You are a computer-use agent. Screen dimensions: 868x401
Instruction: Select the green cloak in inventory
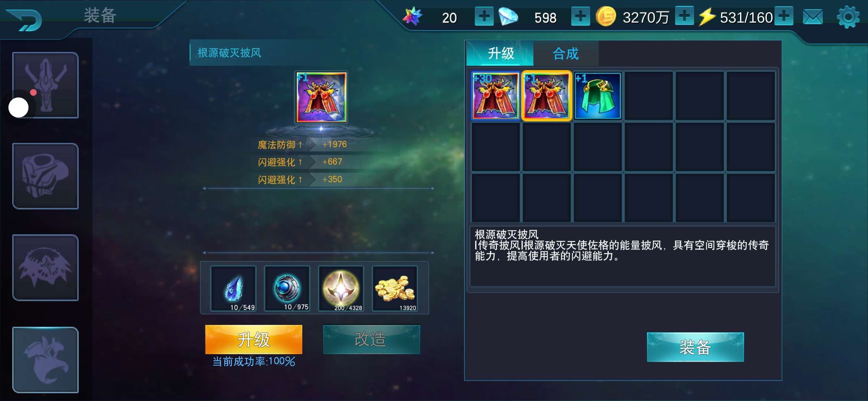(598, 96)
